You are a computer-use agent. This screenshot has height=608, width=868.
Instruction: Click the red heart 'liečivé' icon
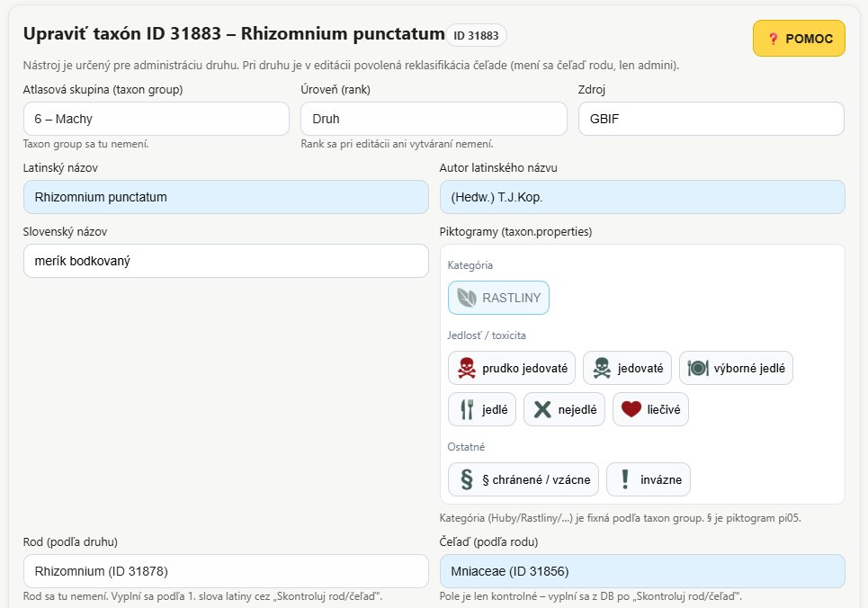point(631,409)
